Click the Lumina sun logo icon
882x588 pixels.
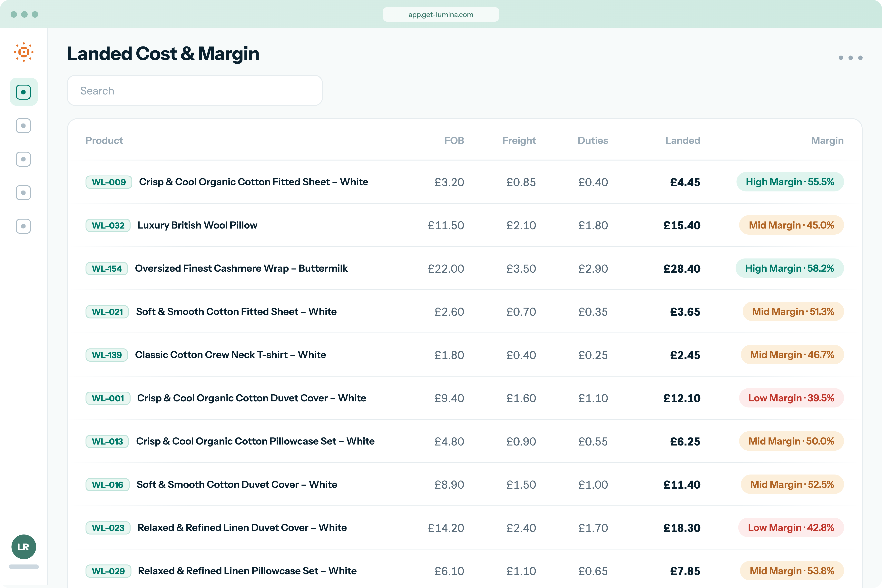coord(24,52)
